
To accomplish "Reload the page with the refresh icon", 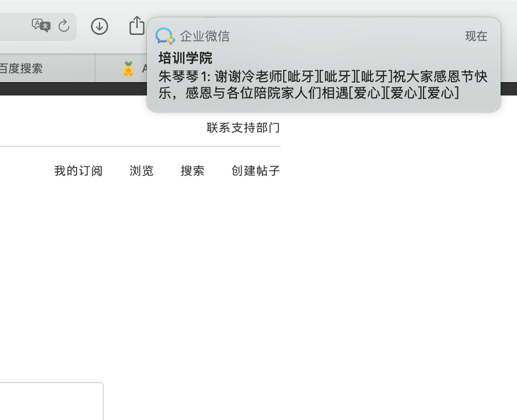I will coord(64,26).
